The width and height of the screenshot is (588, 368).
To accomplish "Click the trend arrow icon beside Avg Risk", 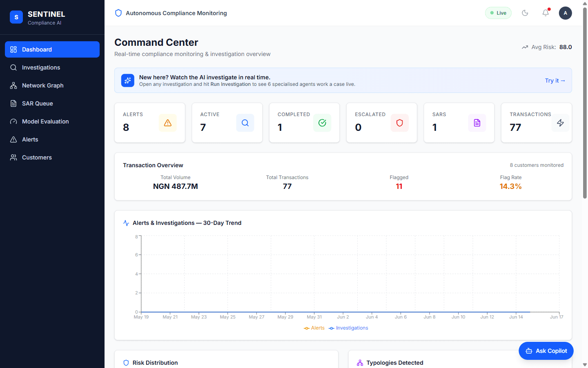I will coord(525,47).
